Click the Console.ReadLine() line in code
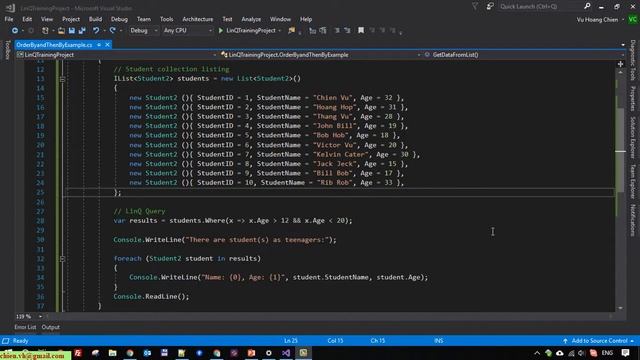640x360 pixels. pyautogui.click(x=151, y=297)
